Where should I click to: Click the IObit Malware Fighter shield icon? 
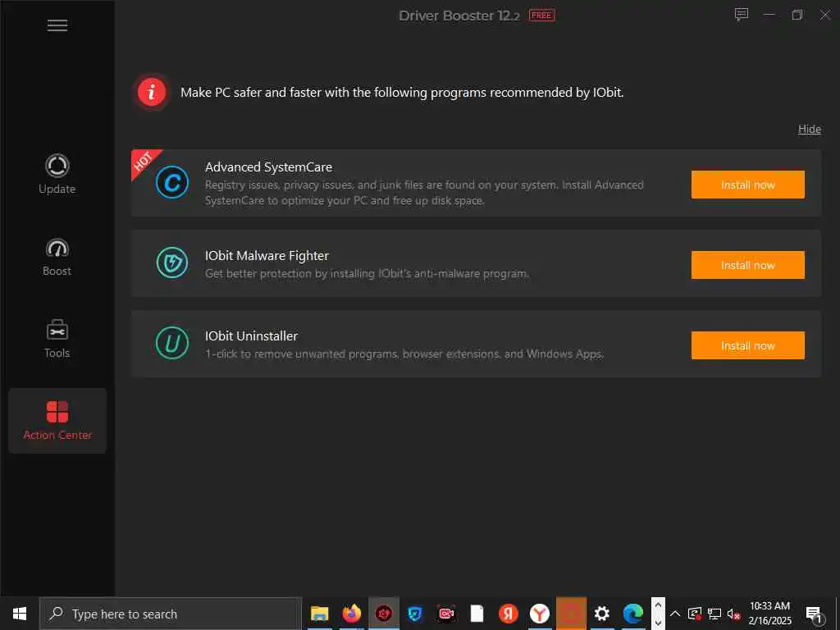click(x=172, y=262)
